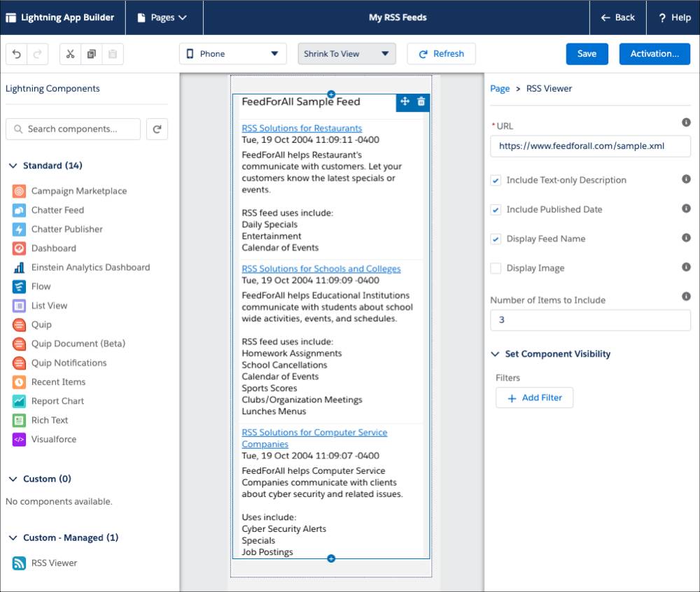
Task: Click the Add Filter button
Action: tap(534, 397)
